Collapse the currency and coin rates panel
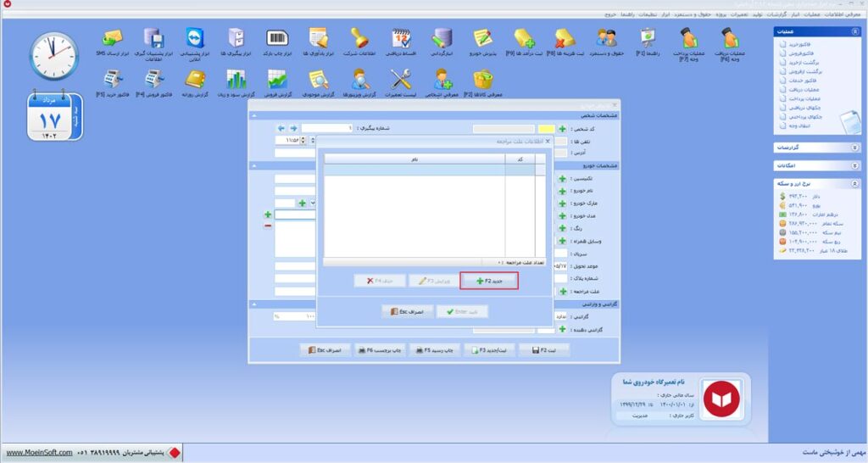The width and height of the screenshot is (868, 463). 854,183
